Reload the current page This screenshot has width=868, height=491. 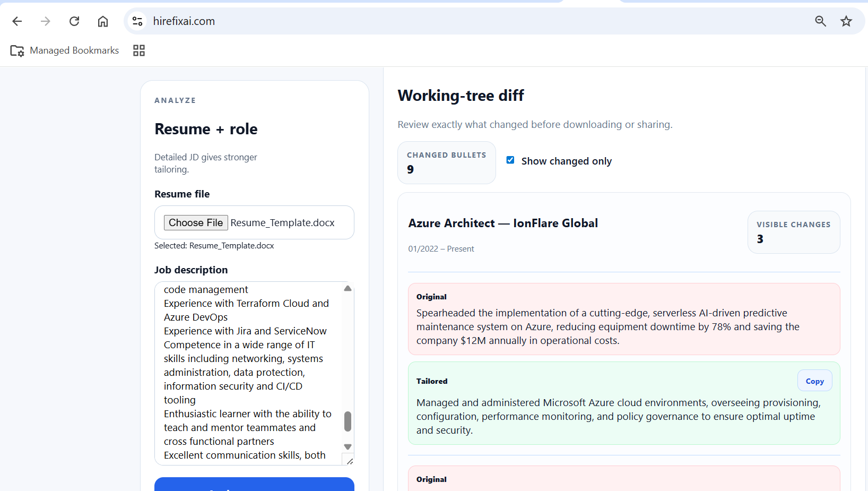click(x=74, y=21)
